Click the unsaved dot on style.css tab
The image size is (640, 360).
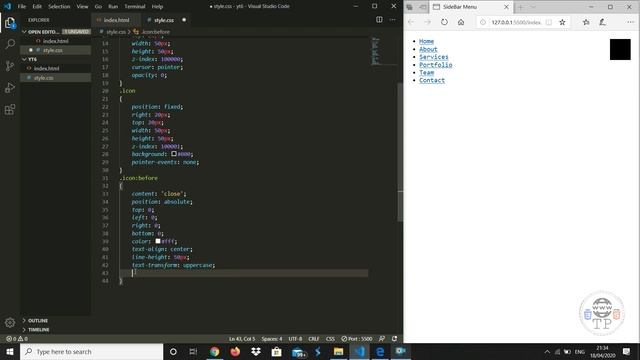pyautogui.click(x=184, y=20)
